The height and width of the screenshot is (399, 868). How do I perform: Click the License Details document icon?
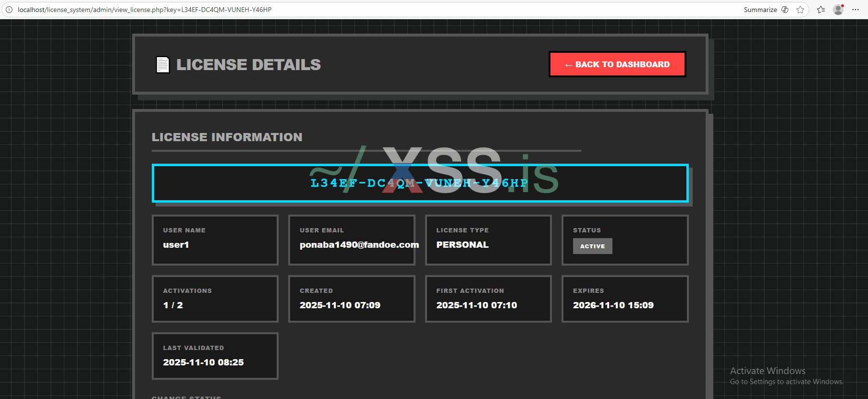(x=163, y=65)
